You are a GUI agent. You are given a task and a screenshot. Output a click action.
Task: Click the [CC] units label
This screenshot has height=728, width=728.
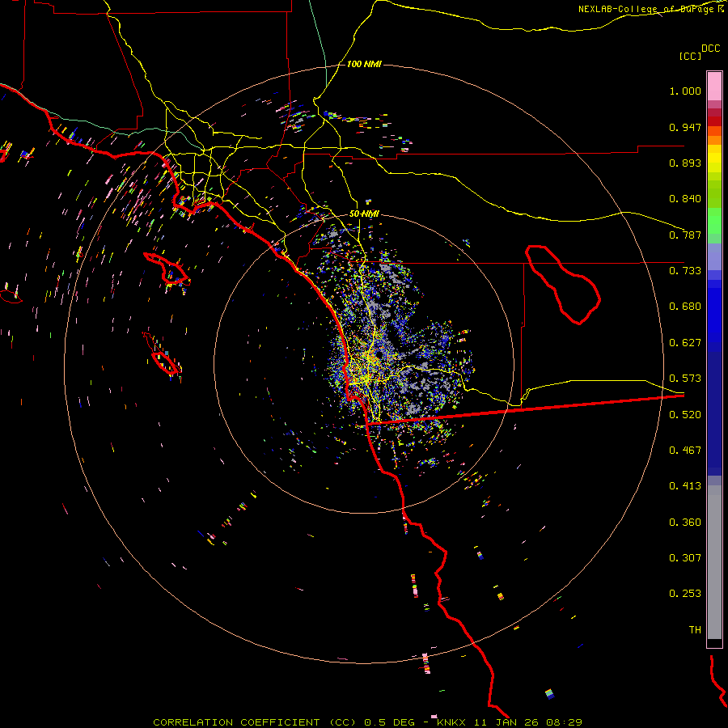point(690,56)
